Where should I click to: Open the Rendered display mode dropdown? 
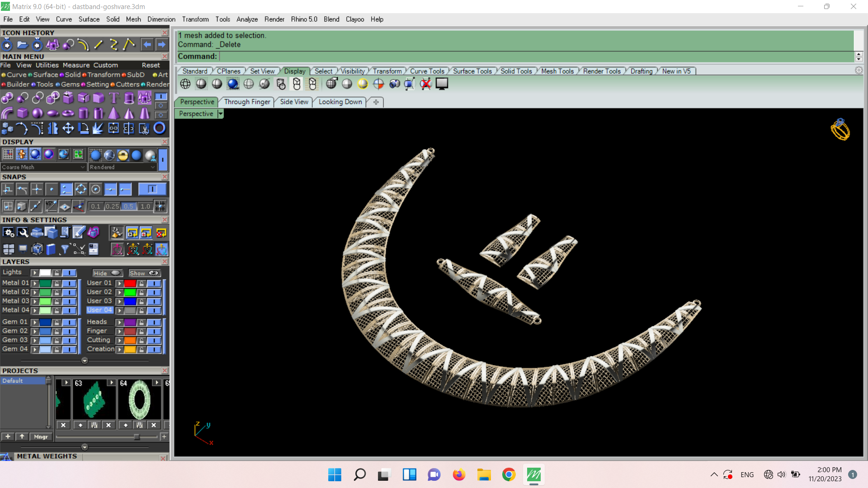[152, 167]
